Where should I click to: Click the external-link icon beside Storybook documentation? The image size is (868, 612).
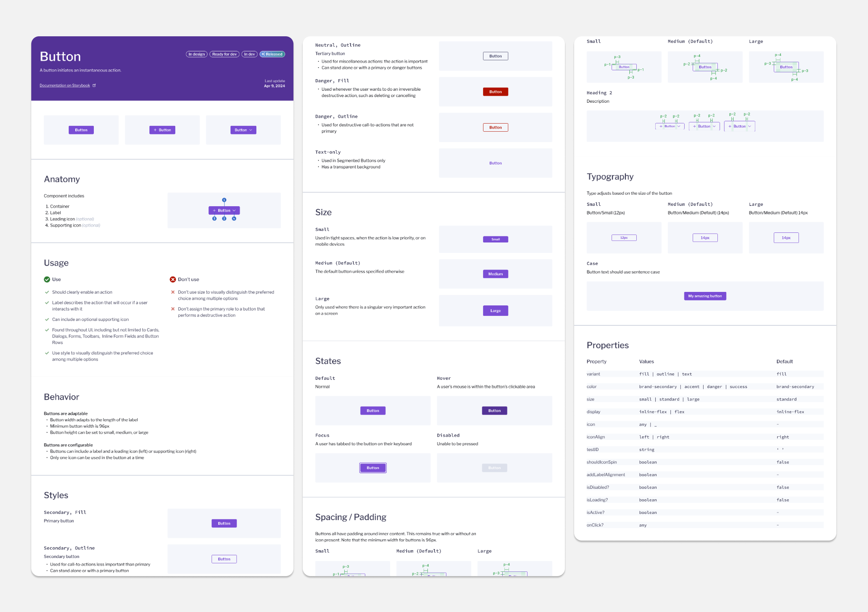[x=94, y=85]
